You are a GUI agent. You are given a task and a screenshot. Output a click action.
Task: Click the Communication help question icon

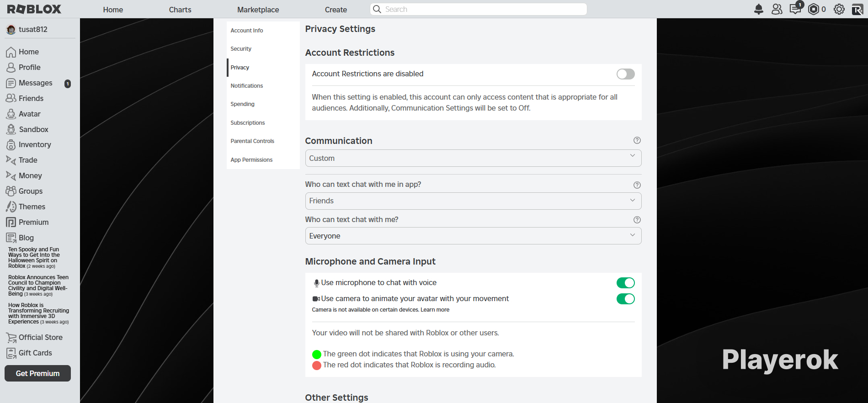[x=637, y=140]
